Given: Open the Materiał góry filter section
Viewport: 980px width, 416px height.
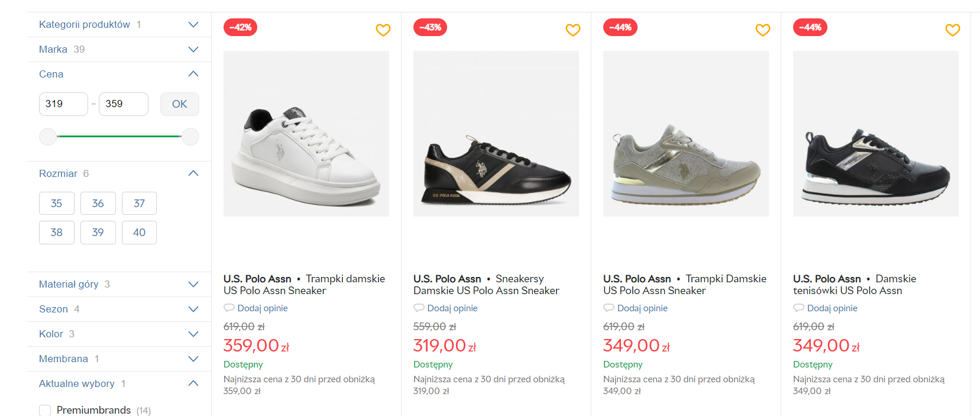Looking at the screenshot, I should [x=193, y=284].
